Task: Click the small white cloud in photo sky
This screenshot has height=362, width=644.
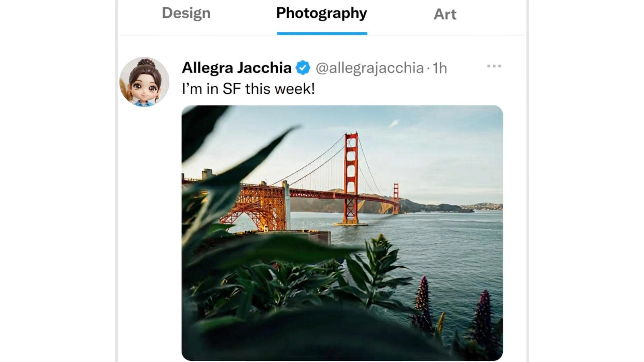Action: [x=394, y=123]
